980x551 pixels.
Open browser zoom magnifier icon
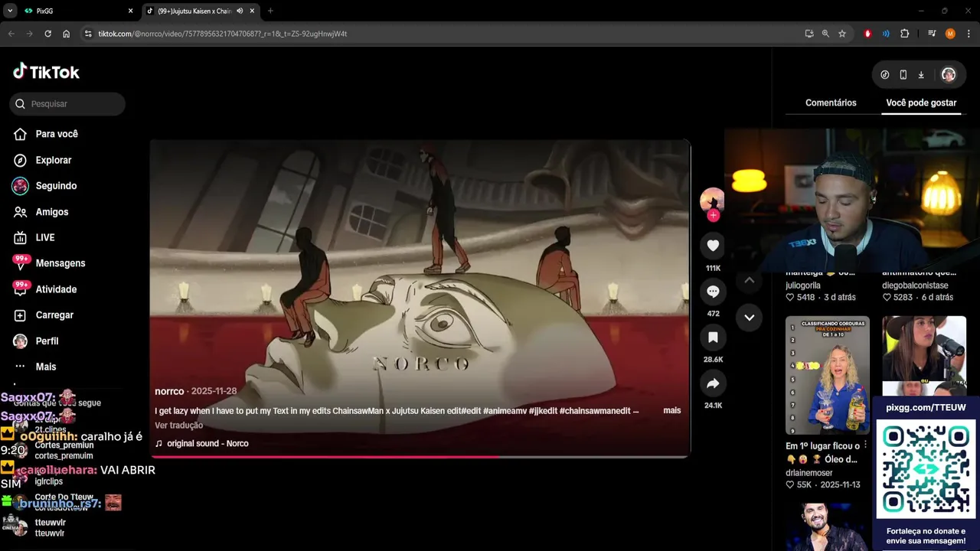pyautogui.click(x=825, y=34)
